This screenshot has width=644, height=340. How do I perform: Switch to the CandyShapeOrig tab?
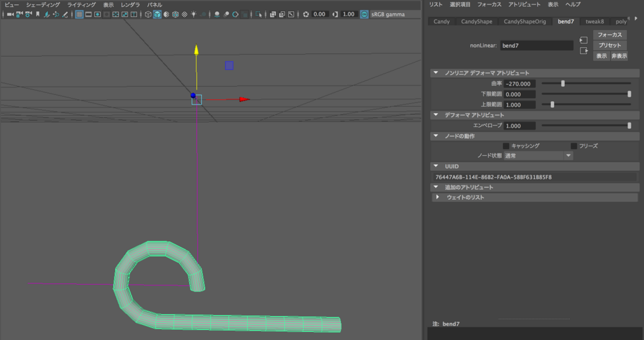point(525,21)
